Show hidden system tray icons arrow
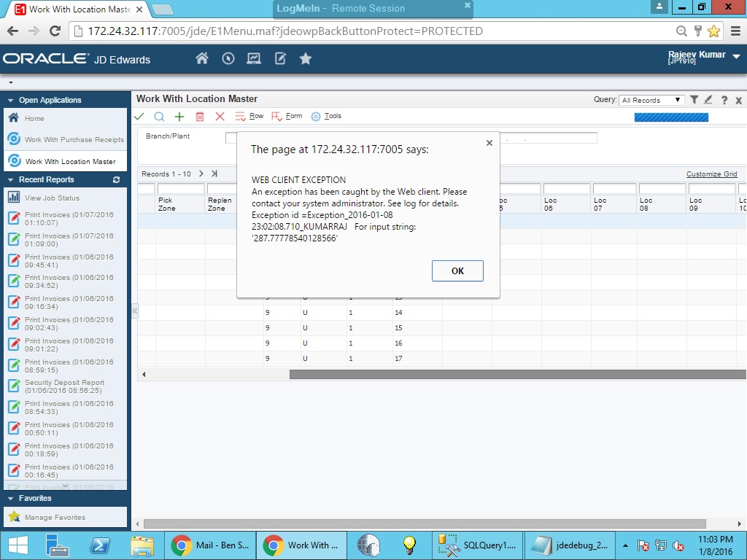 coord(625,545)
